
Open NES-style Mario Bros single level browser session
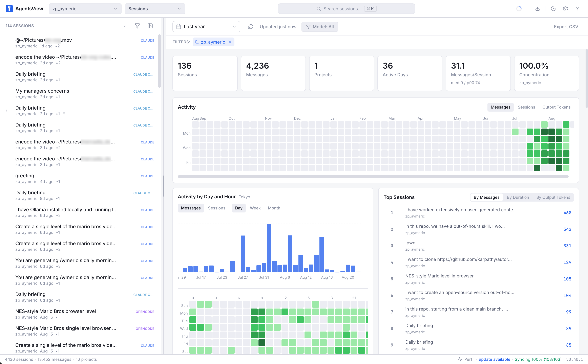[x=80, y=331]
